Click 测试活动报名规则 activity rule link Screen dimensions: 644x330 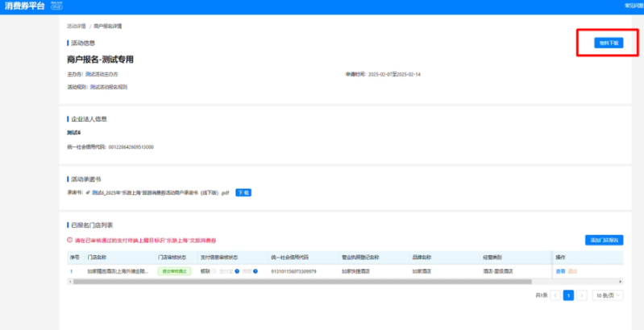pyautogui.click(x=108, y=87)
